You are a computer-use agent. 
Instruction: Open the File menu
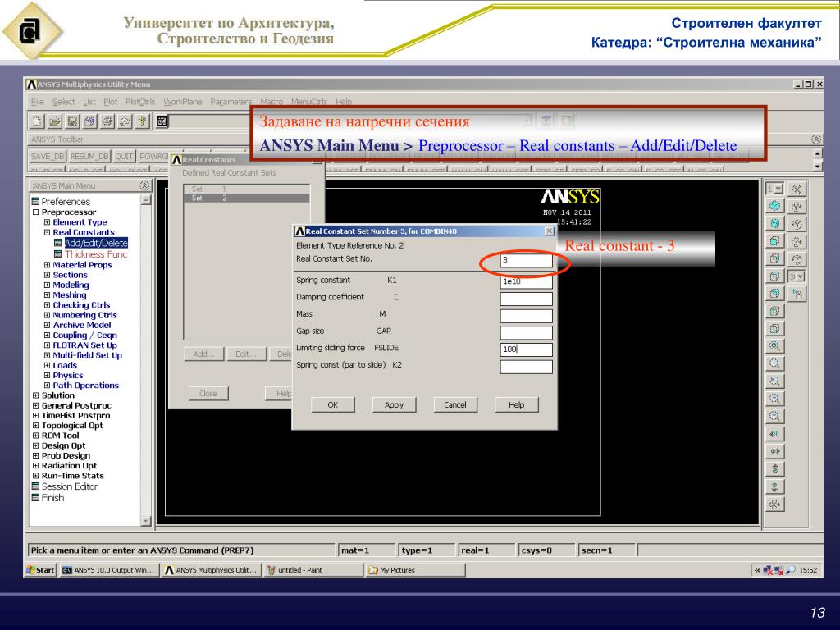[x=38, y=102]
